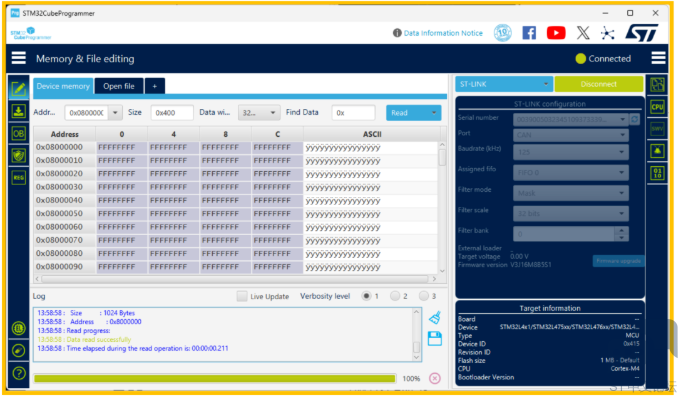Open the REG registers panel
This screenshot has width=686, height=402.
(19, 178)
